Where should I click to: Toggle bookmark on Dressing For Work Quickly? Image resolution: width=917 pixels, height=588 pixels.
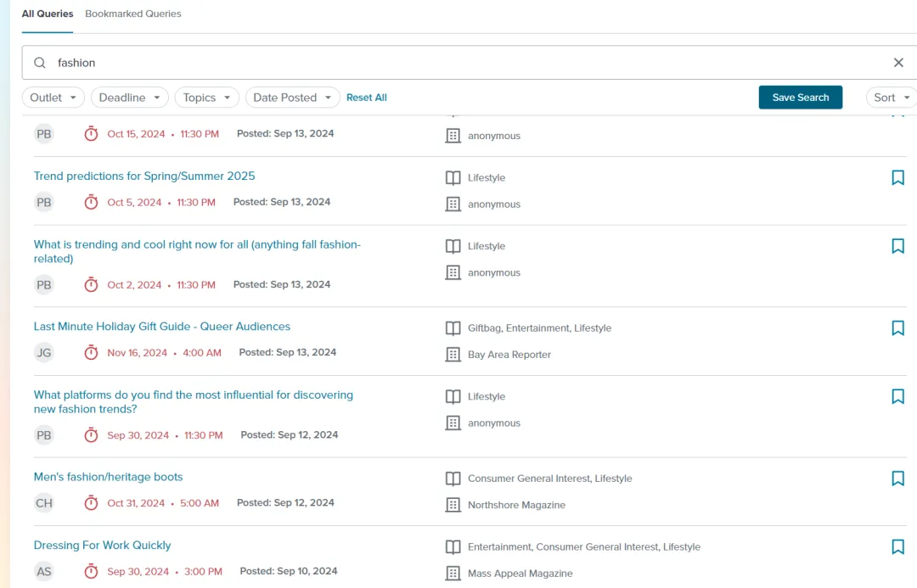click(x=897, y=547)
